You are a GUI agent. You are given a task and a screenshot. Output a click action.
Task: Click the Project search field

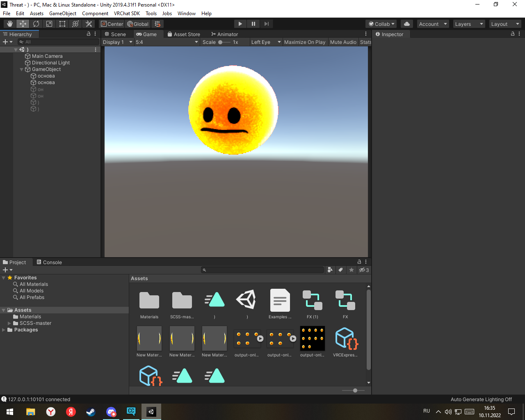[x=262, y=270]
